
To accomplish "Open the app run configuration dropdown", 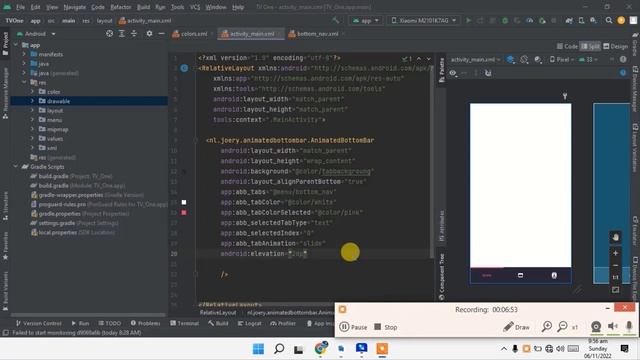I will click(366, 20).
